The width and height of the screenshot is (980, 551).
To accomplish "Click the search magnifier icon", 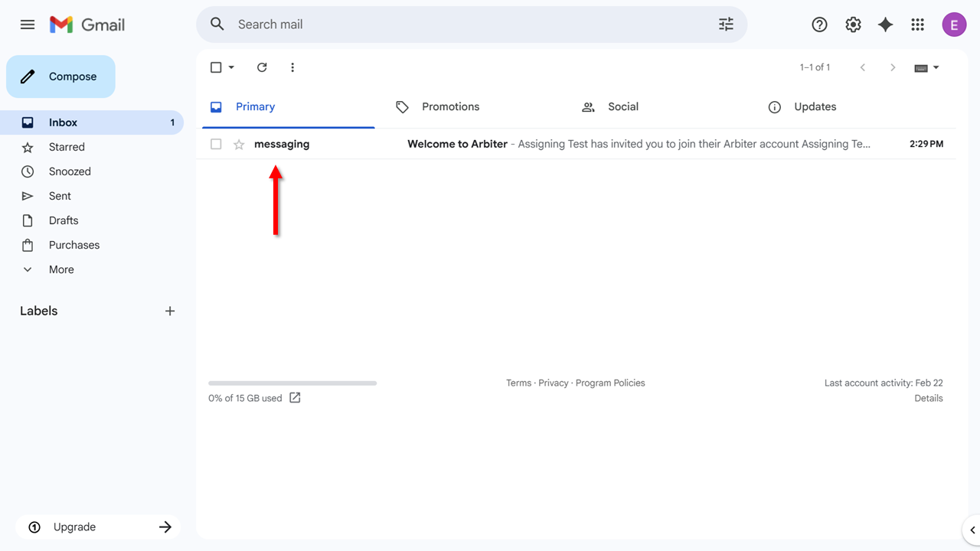I will pyautogui.click(x=217, y=24).
